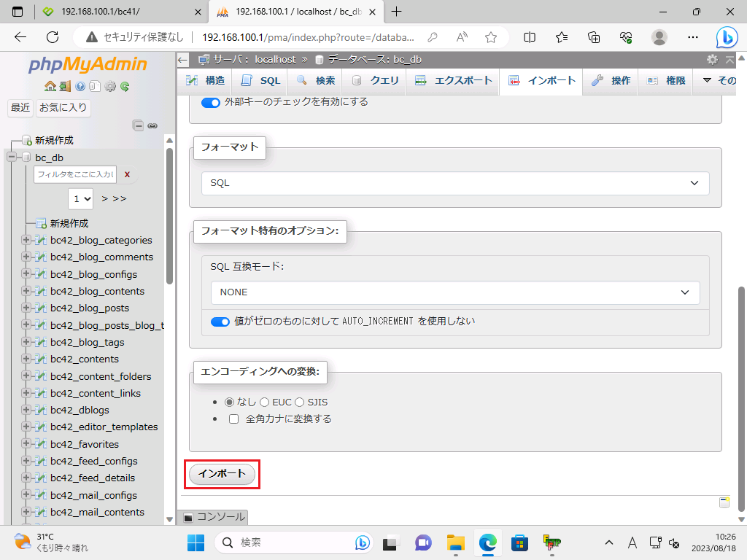This screenshot has height=560, width=747.
Task: Clear the table filter with red X
Action: coord(127,174)
